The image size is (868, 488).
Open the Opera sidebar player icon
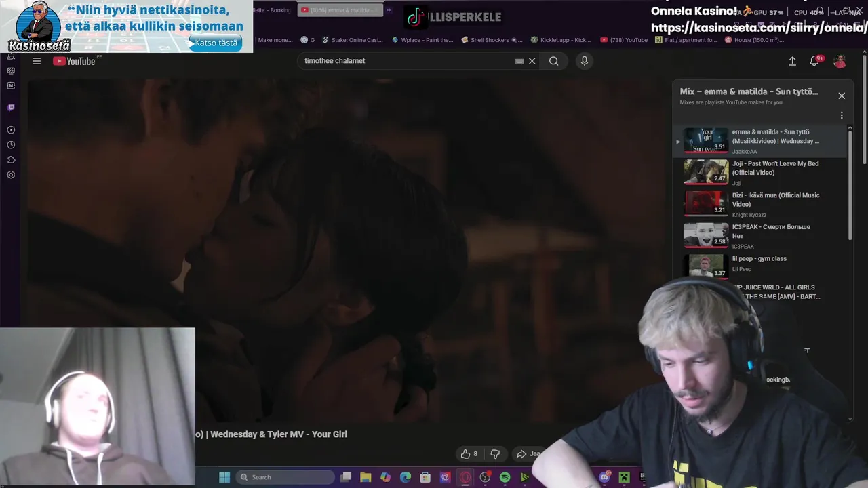click(x=11, y=130)
